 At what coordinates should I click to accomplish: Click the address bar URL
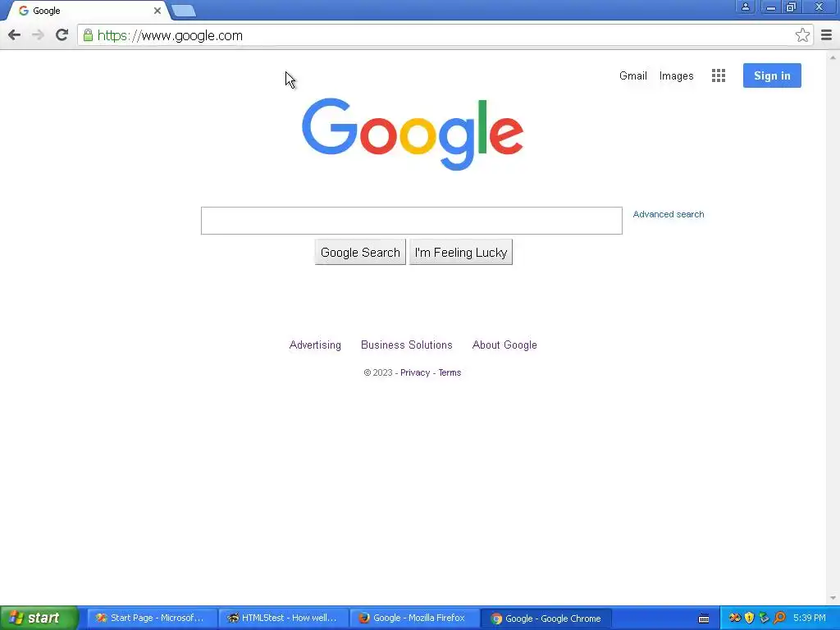(170, 36)
